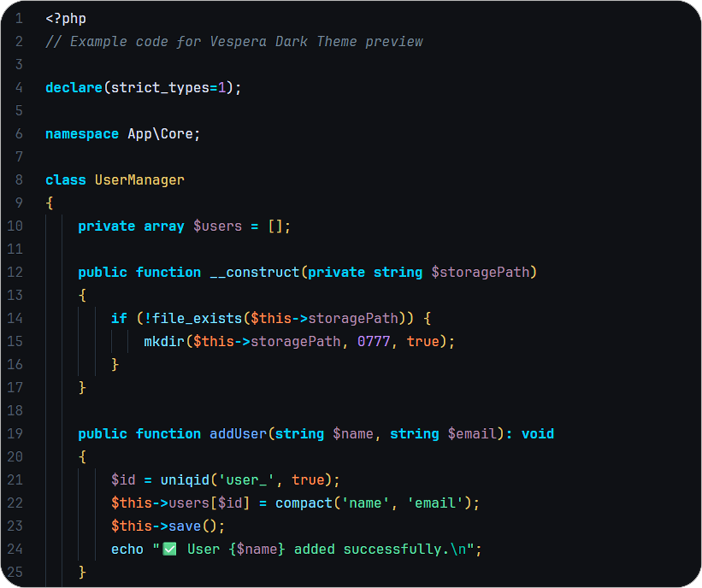Click 'strict_types' inside the declare statement
702x588 pixels.
pos(160,88)
